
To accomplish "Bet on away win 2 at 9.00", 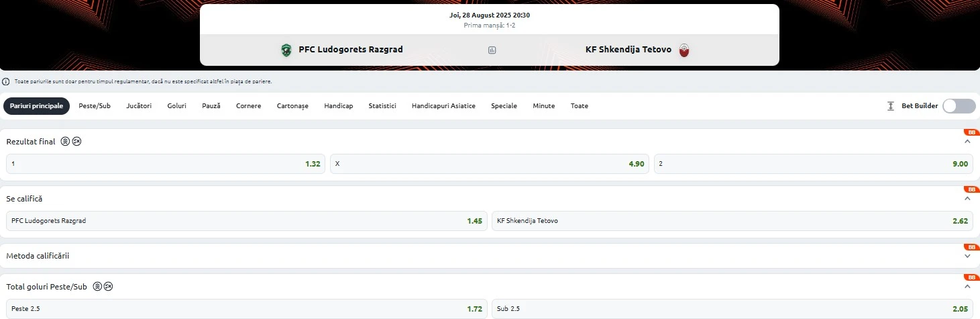I will 814,164.
